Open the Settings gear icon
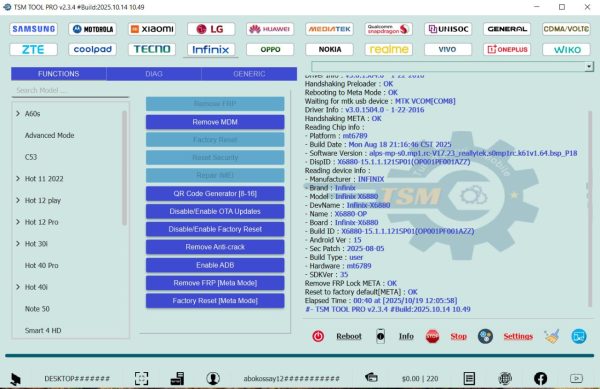 pos(485,336)
